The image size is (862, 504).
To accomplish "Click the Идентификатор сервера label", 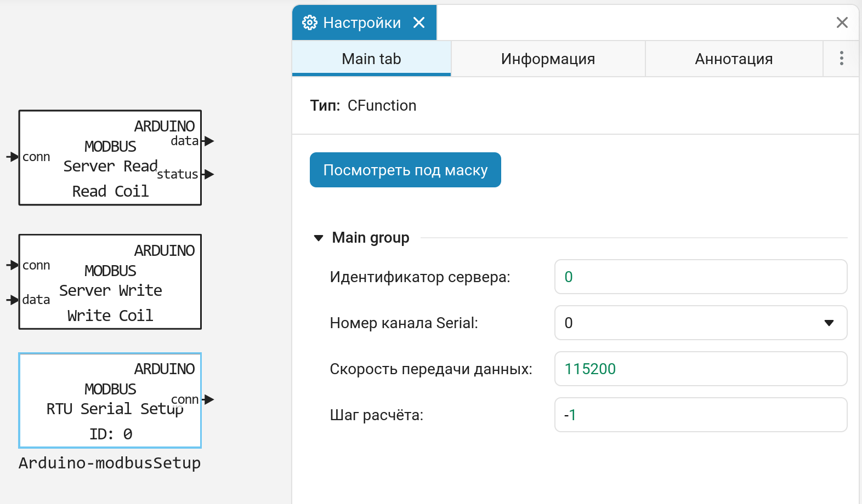I will pyautogui.click(x=420, y=277).
